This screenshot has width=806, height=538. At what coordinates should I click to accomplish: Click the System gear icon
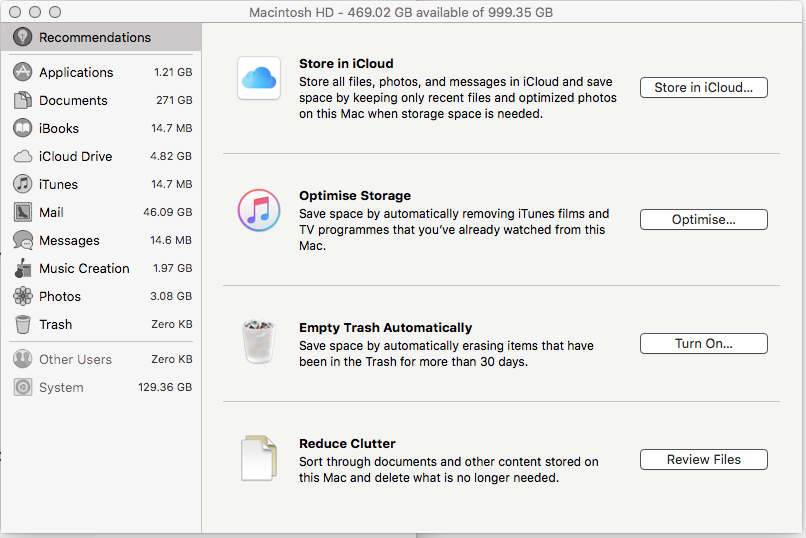(x=23, y=387)
